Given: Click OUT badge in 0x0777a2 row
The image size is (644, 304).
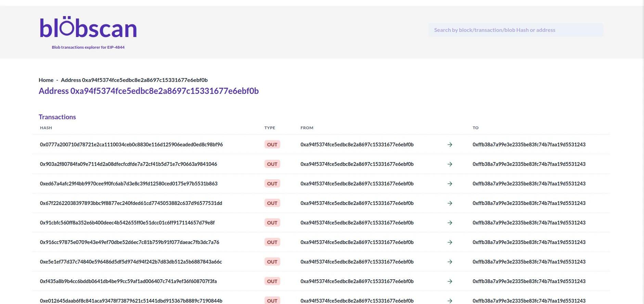Looking at the screenshot, I should click(x=272, y=145).
